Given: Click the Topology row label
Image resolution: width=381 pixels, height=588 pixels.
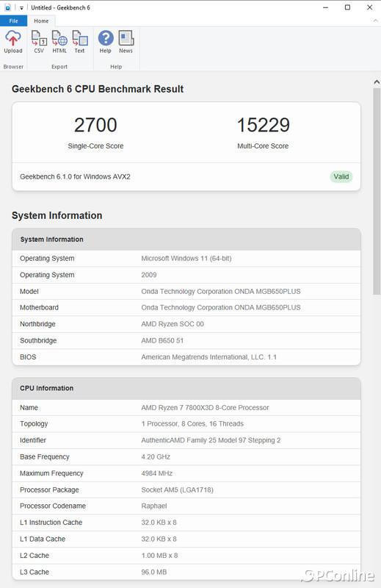Looking at the screenshot, I should pyautogui.click(x=34, y=424).
